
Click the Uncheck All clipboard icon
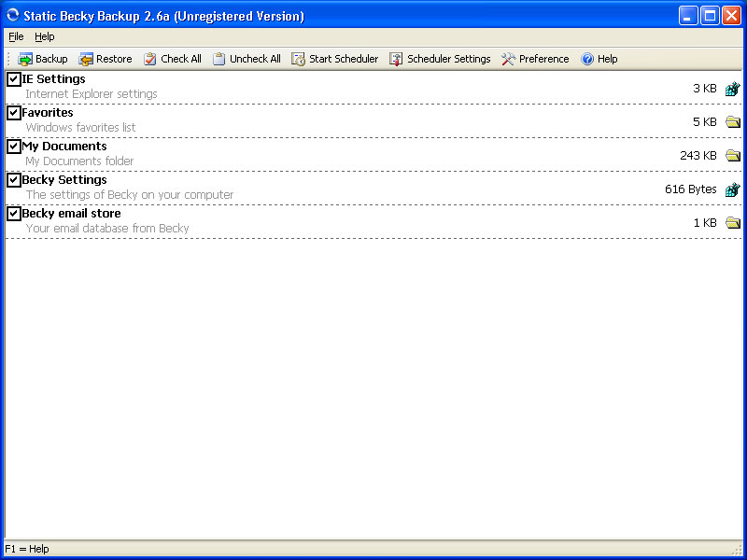point(218,59)
